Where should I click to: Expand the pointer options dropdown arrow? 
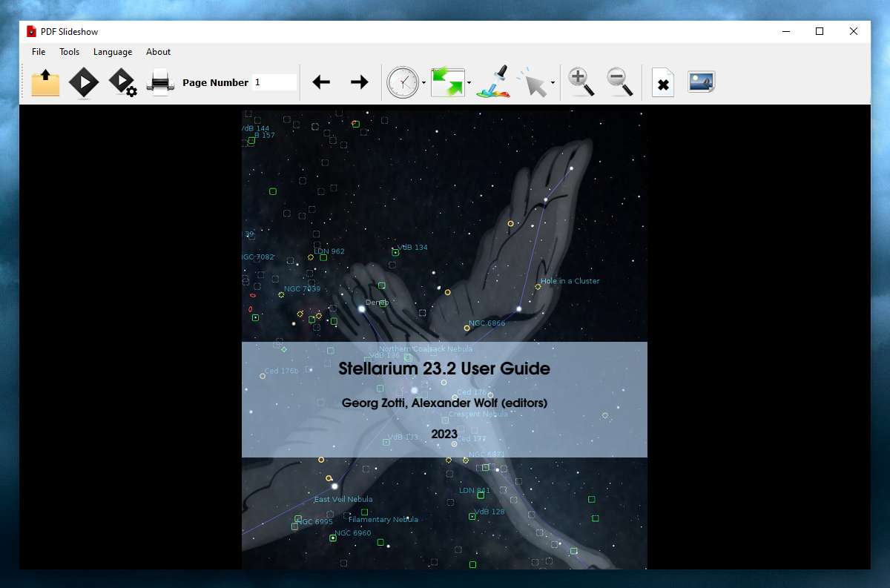[x=553, y=83]
